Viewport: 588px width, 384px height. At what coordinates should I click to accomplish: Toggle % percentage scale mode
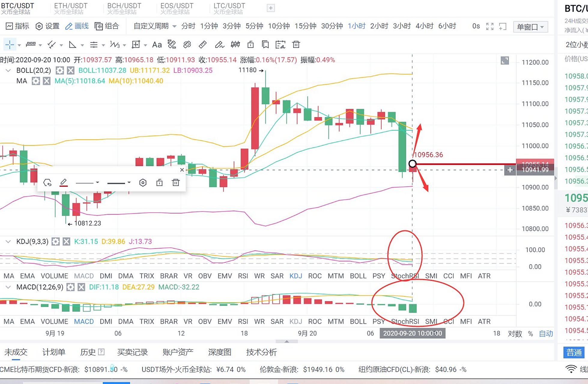pos(530,333)
